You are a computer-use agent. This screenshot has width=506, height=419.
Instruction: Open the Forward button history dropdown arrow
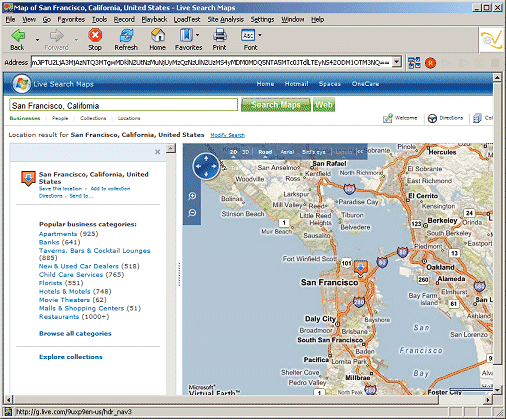click(76, 40)
